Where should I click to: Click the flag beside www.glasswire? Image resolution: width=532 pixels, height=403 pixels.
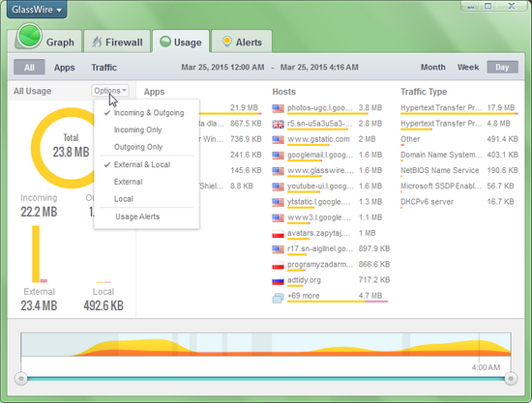coord(278,171)
